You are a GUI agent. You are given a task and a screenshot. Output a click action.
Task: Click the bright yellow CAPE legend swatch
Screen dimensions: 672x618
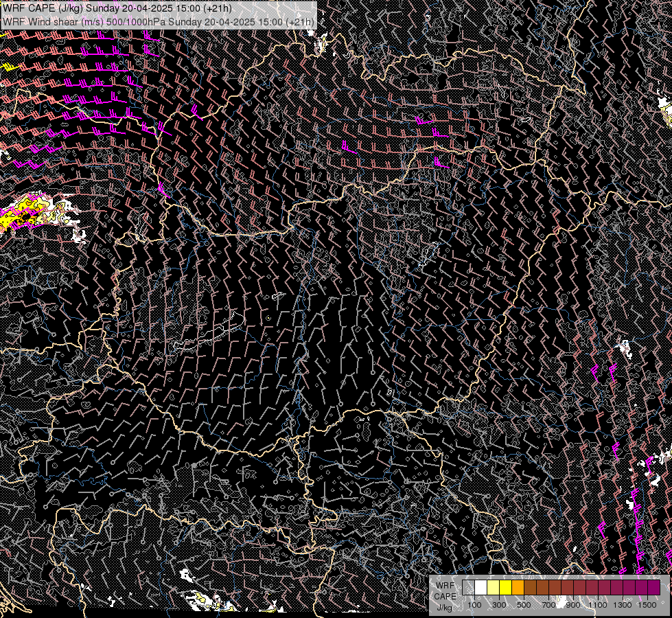(506, 587)
